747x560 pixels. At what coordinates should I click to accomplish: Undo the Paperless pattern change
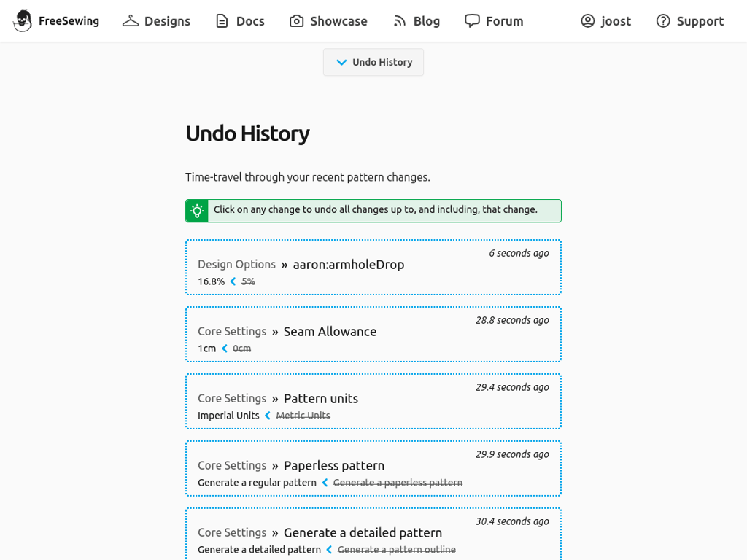pos(373,469)
